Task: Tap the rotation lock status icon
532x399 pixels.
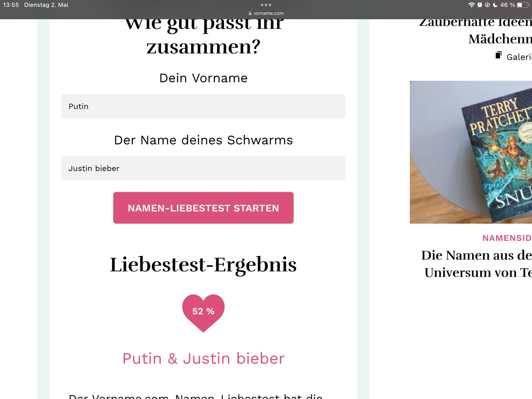Action: [x=487, y=5]
